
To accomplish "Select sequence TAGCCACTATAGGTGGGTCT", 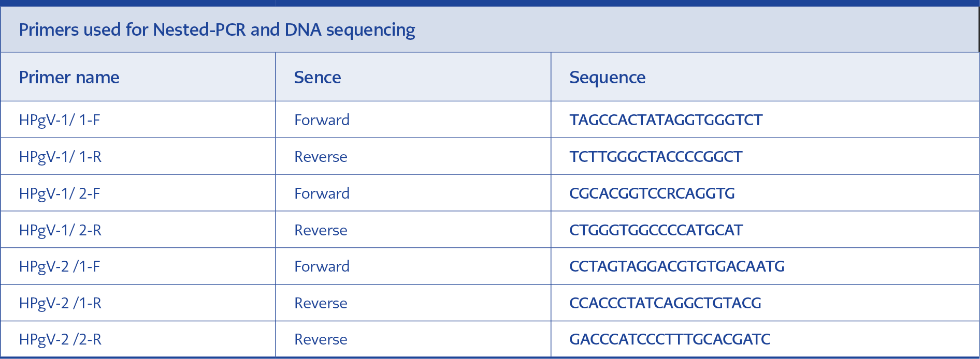I will coord(666,120).
